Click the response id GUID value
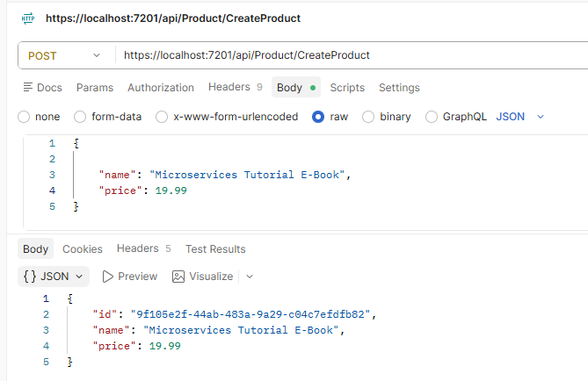This screenshot has width=588, height=381. (250, 314)
